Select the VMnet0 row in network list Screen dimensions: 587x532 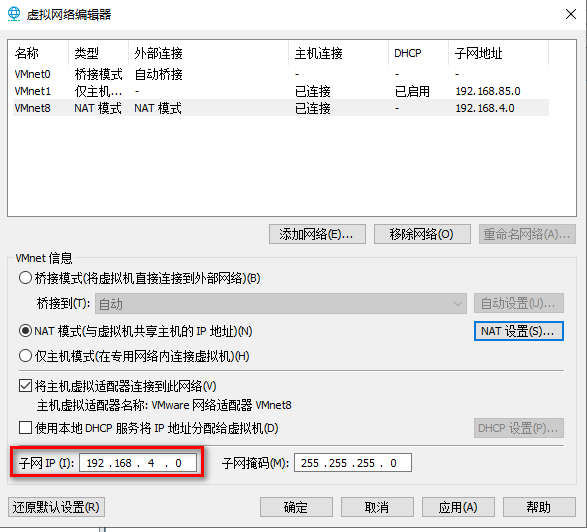click(x=281, y=74)
